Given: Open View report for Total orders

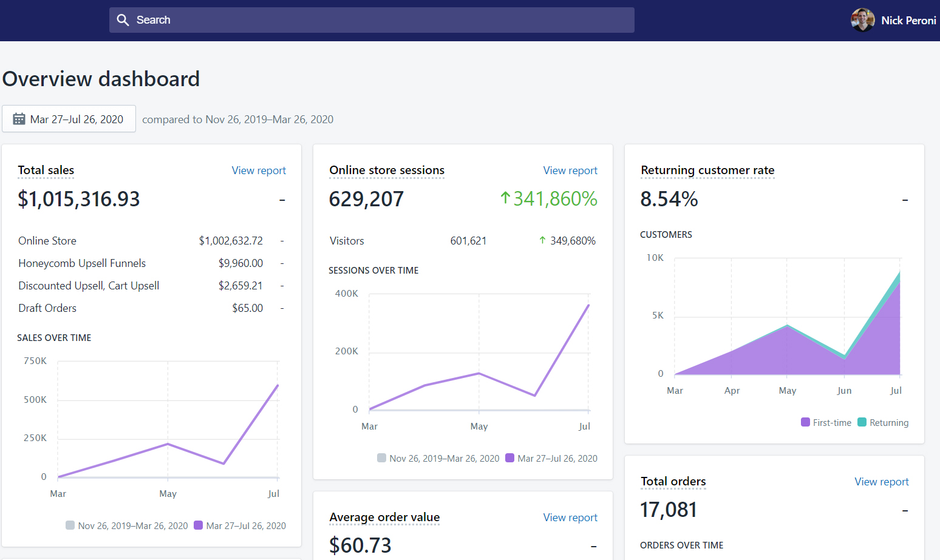Looking at the screenshot, I should (x=882, y=482).
